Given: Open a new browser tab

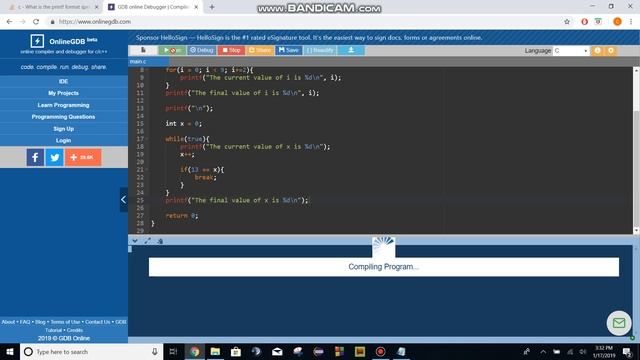Looking at the screenshot, I should tap(212, 7).
